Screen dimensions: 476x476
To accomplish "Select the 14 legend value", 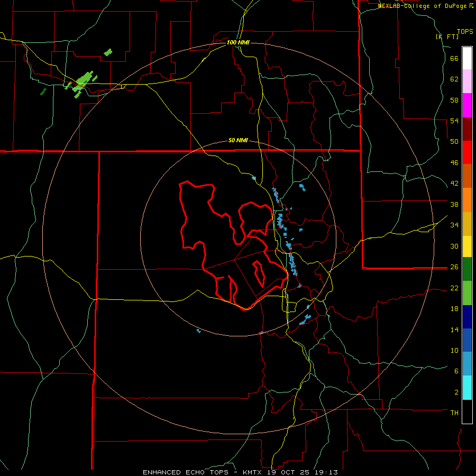I will (x=454, y=329).
